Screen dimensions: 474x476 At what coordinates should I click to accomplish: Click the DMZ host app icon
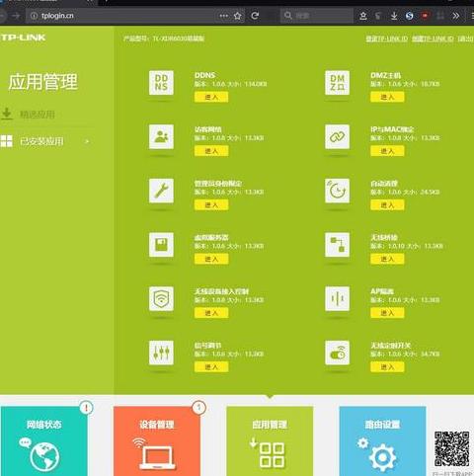point(337,83)
